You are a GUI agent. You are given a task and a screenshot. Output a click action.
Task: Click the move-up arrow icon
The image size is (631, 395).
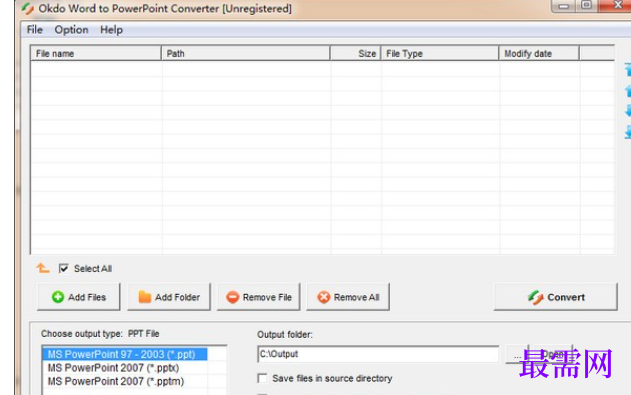click(x=628, y=91)
